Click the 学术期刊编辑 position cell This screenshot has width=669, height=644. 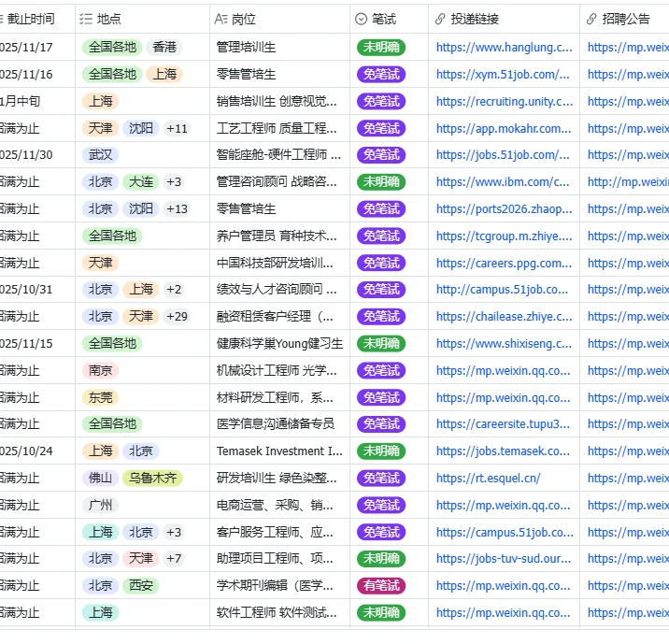coord(280,585)
